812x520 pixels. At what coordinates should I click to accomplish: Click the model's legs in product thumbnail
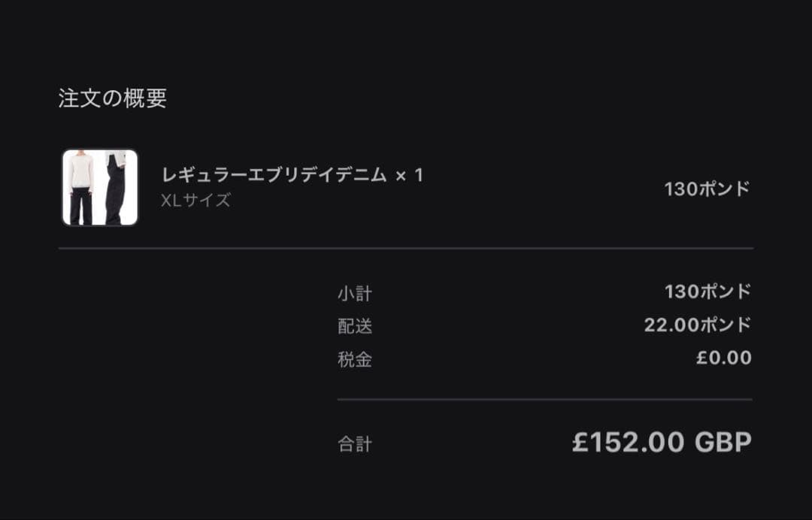click(80, 207)
